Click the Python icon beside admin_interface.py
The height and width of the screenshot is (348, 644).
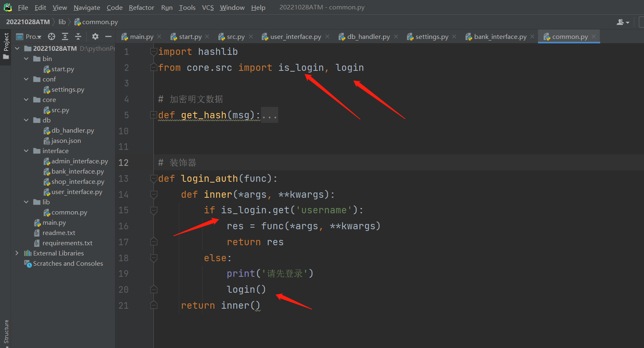click(x=47, y=161)
